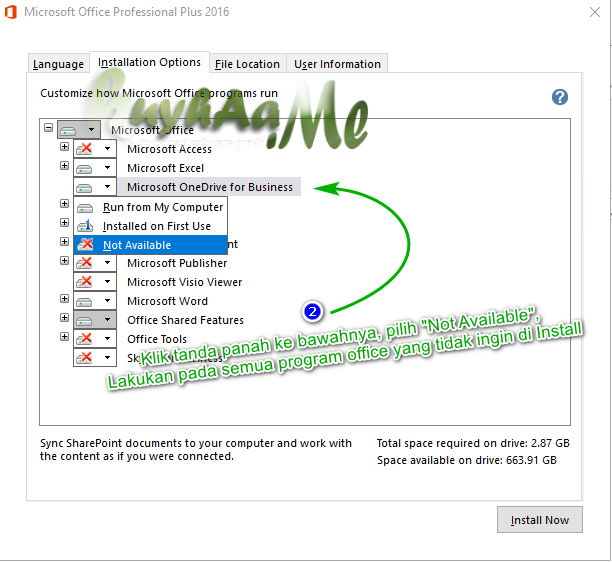The image size is (612, 562).
Task: Open Microsoft Word install state dropdown
Action: (95, 301)
